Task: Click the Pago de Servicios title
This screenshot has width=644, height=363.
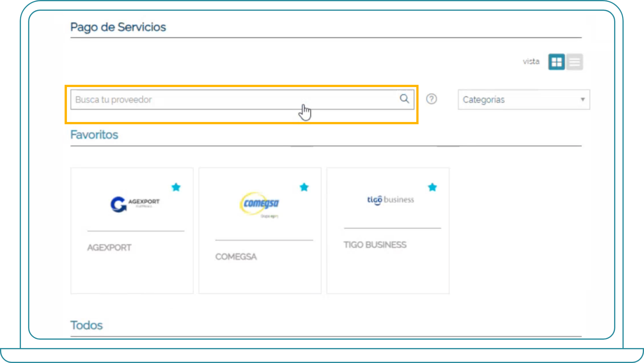Action: [x=118, y=27]
